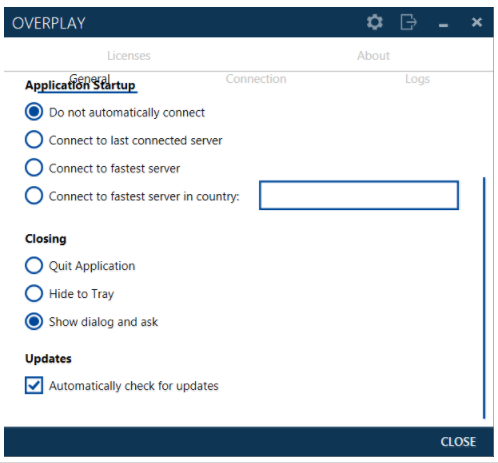Choose Connect to last connected server

click(123, 140)
